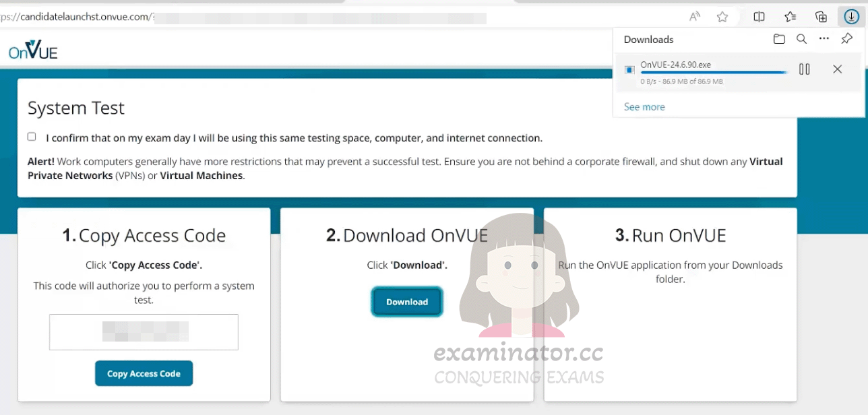Pause the OnVUE-24.6.90.exe download
This screenshot has width=868, height=415.
tap(804, 69)
